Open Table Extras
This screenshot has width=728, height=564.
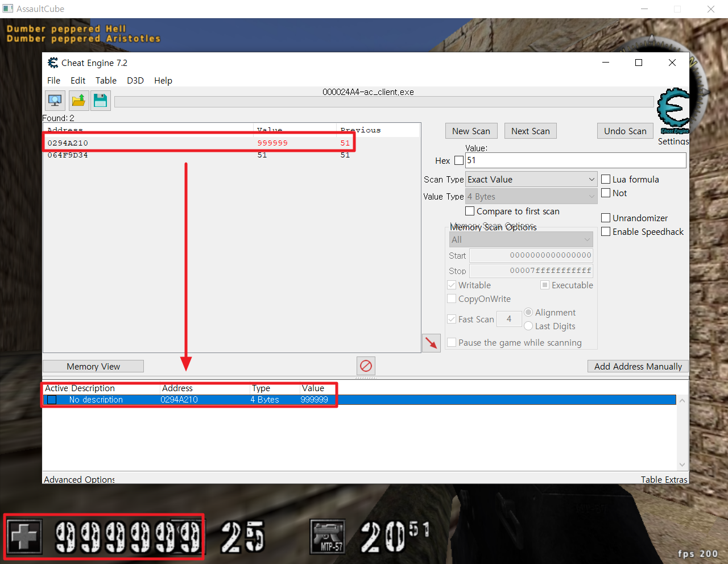(x=664, y=479)
